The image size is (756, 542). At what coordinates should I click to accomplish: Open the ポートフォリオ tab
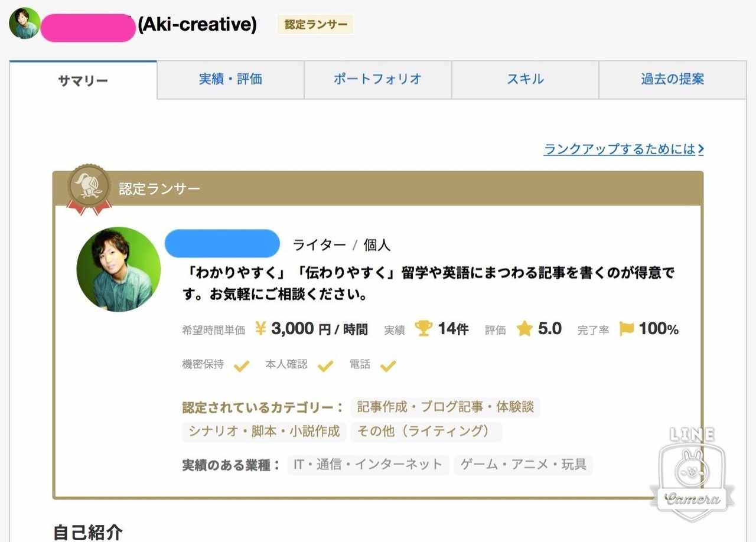point(378,80)
